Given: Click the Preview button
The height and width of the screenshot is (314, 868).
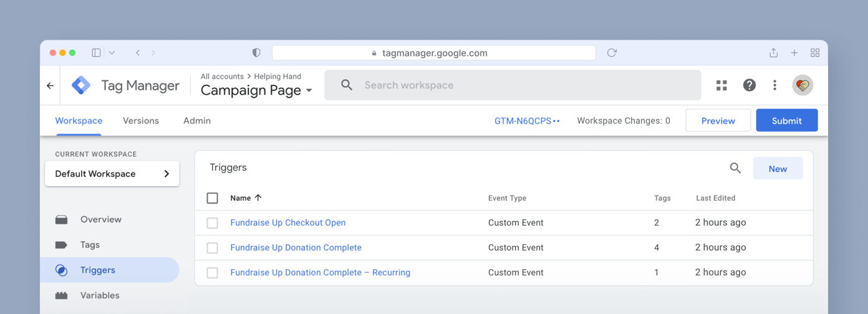Looking at the screenshot, I should click(718, 120).
